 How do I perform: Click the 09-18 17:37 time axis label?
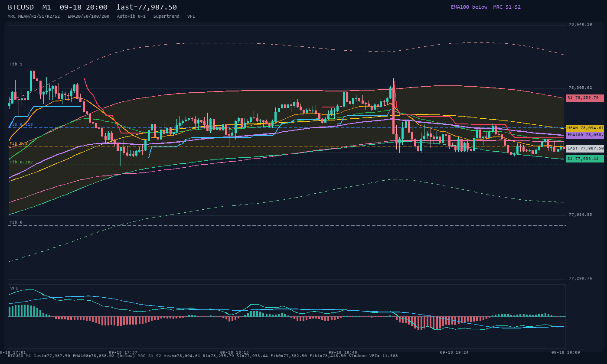123,352
